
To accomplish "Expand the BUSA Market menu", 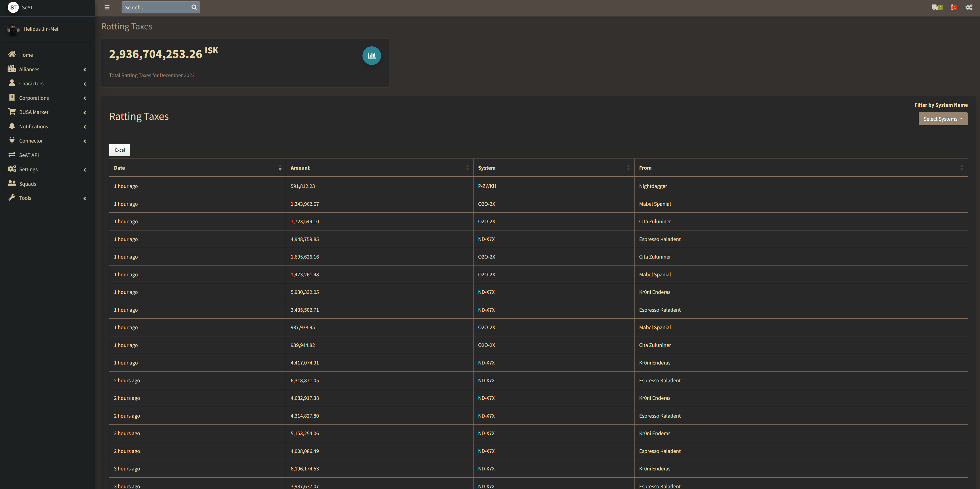I will pos(34,112).
